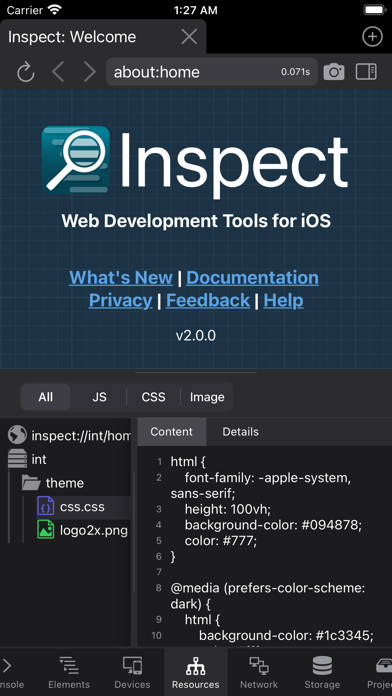Click the about:home address field

212,71
